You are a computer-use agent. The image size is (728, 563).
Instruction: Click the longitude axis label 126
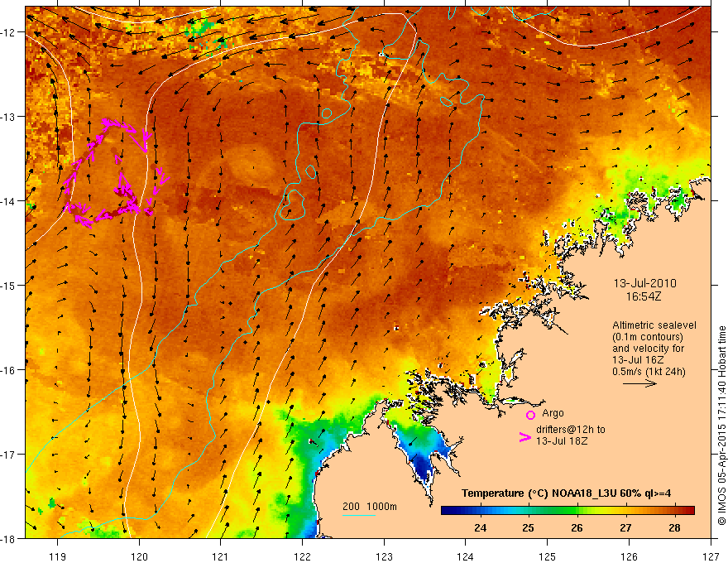(629, 556)
